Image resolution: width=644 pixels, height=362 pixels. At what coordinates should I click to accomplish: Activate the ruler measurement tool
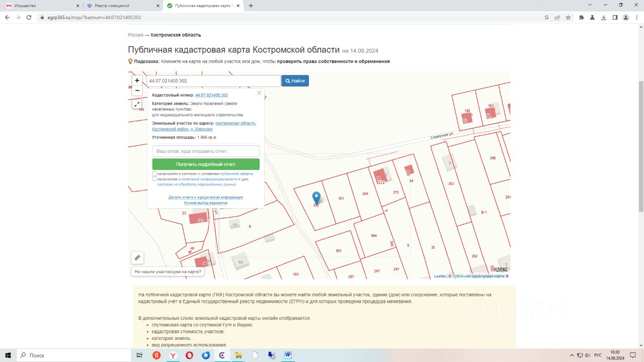pyautogui.click(x=137, y=257)
